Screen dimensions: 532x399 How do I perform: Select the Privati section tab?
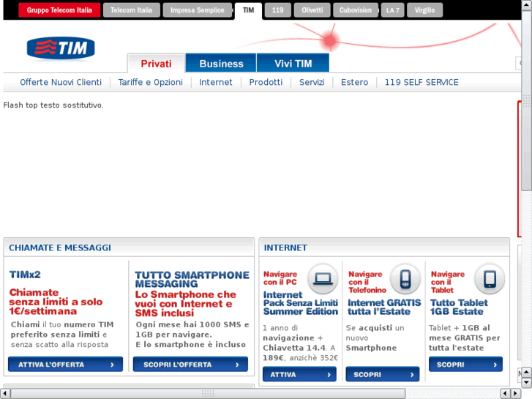pyautogui.click(x=156, y=64)
